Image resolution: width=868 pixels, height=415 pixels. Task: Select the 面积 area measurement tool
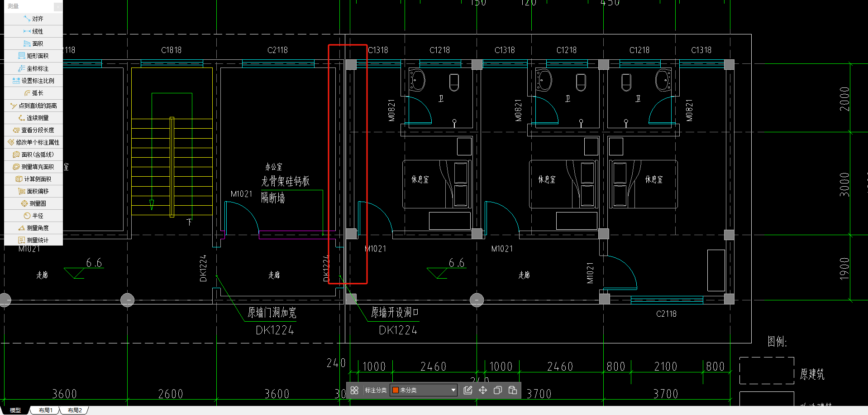pos(33,43)
